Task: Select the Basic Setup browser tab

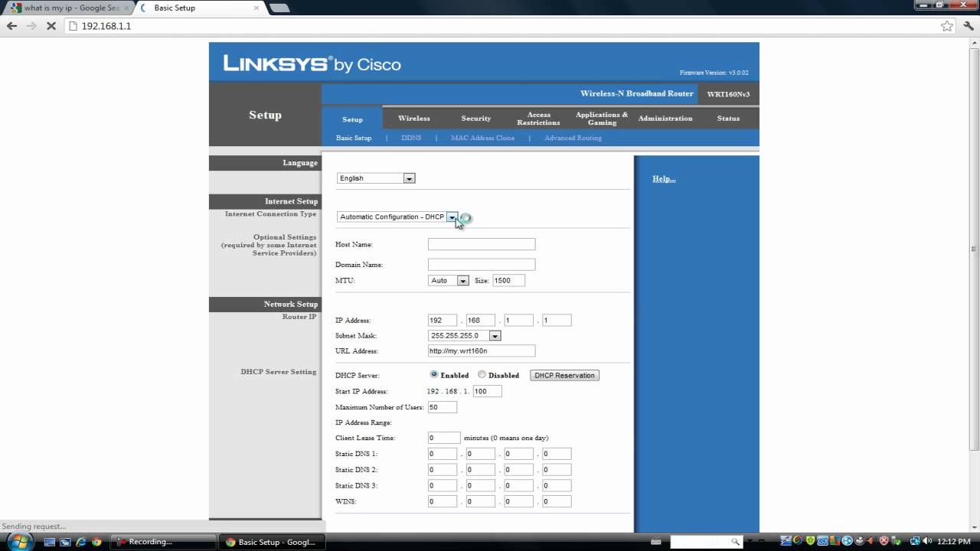Action: point(201,8)
